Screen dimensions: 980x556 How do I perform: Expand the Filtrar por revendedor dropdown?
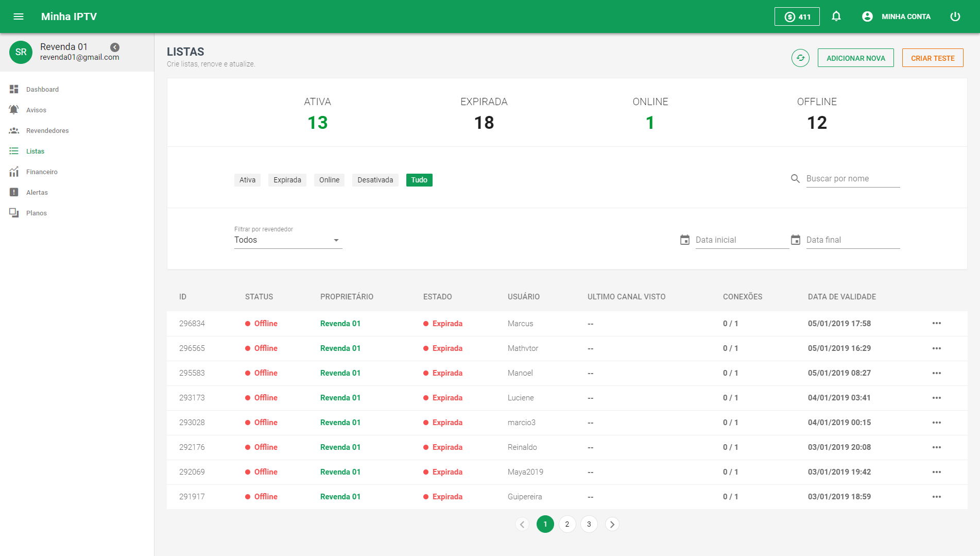pyautogui.click(x=288, y=240)
